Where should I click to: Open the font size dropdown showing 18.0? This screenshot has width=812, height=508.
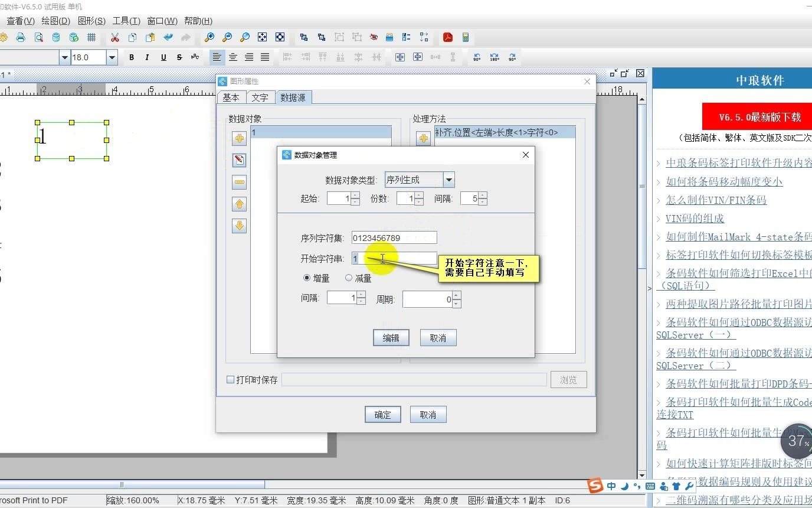click(111, 57)
